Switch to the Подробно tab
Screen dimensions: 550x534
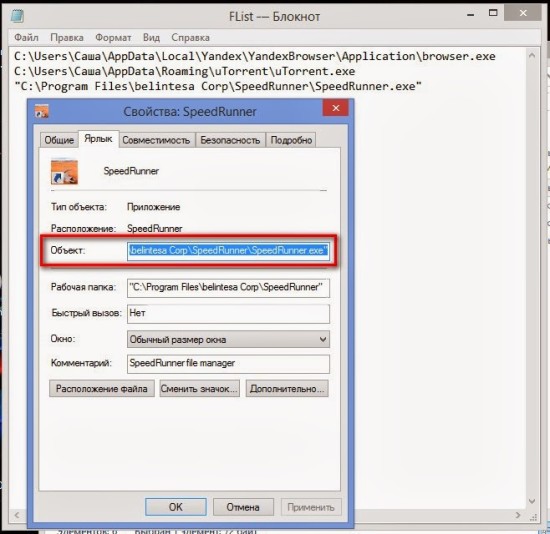[291, 140]
